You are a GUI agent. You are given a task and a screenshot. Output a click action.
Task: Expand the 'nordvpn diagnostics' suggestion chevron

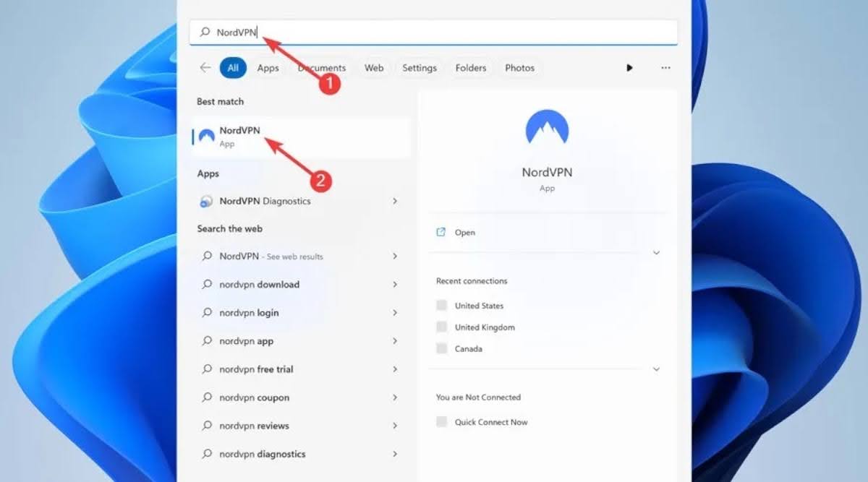(x=395, y=454)
